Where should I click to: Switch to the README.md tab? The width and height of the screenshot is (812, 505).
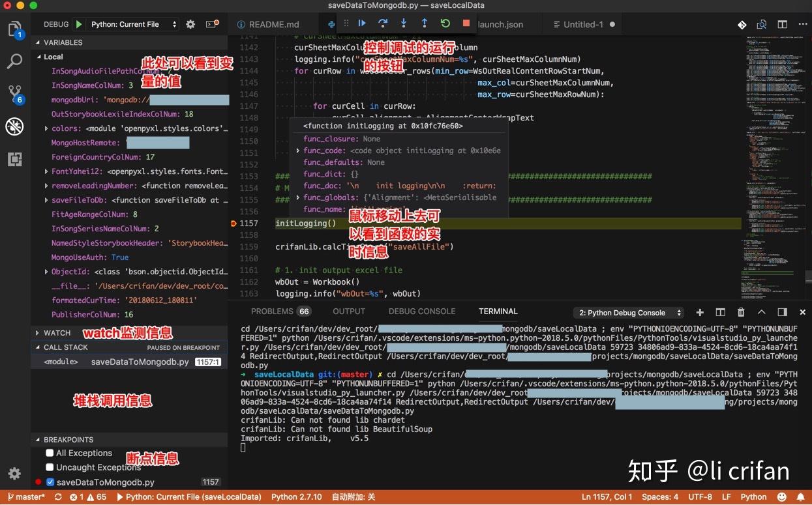tap(273, 23)
